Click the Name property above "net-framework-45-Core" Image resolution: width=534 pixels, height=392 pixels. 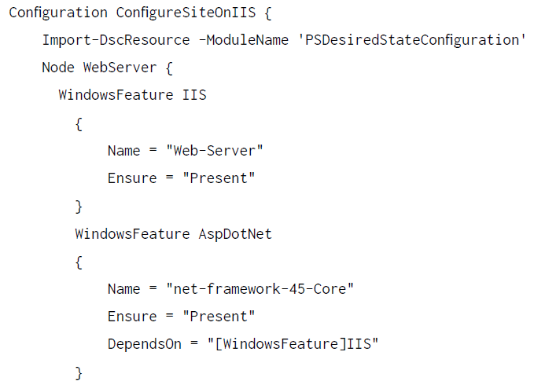point(124,288)
